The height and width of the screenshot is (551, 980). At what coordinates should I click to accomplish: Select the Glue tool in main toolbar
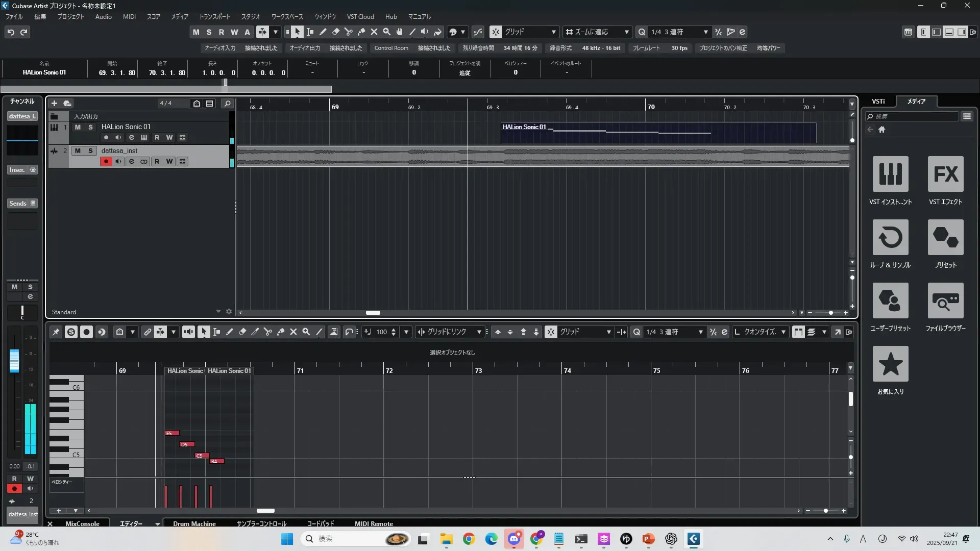[361, 32]
